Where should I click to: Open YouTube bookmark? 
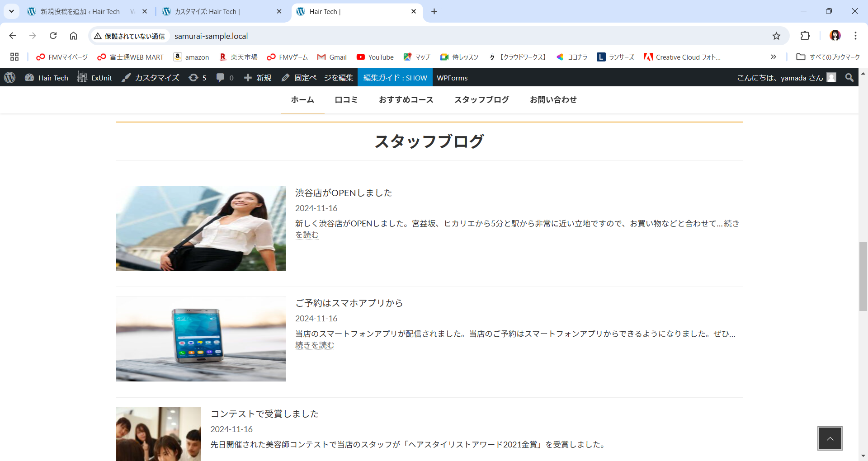[375, 57]
